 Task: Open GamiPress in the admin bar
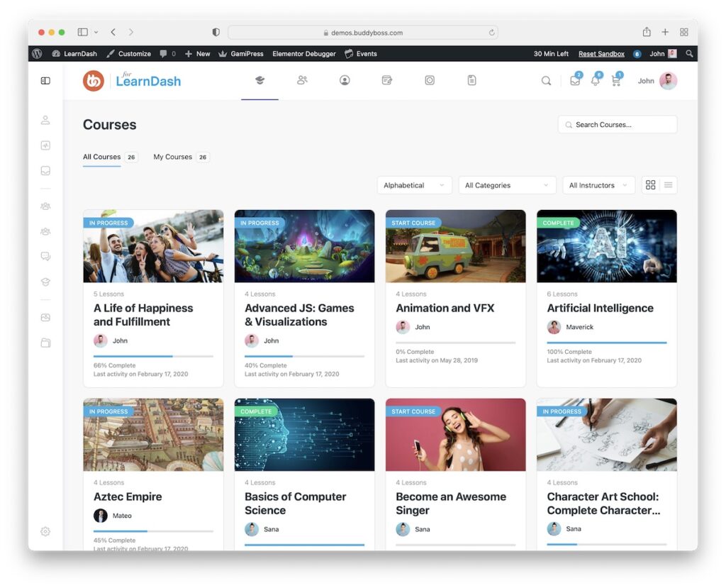(x=241, y=54)
